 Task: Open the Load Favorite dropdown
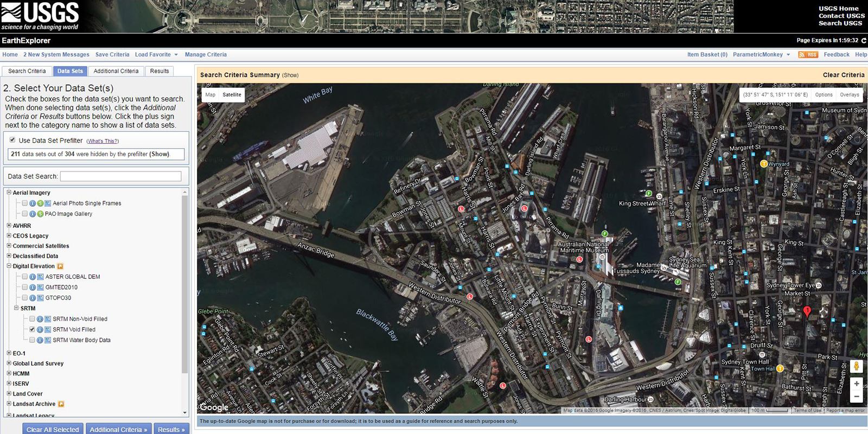(156, 55)
